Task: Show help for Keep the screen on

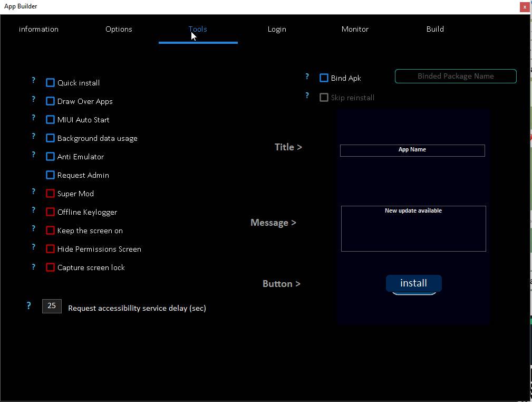Action: click(33, 228)
